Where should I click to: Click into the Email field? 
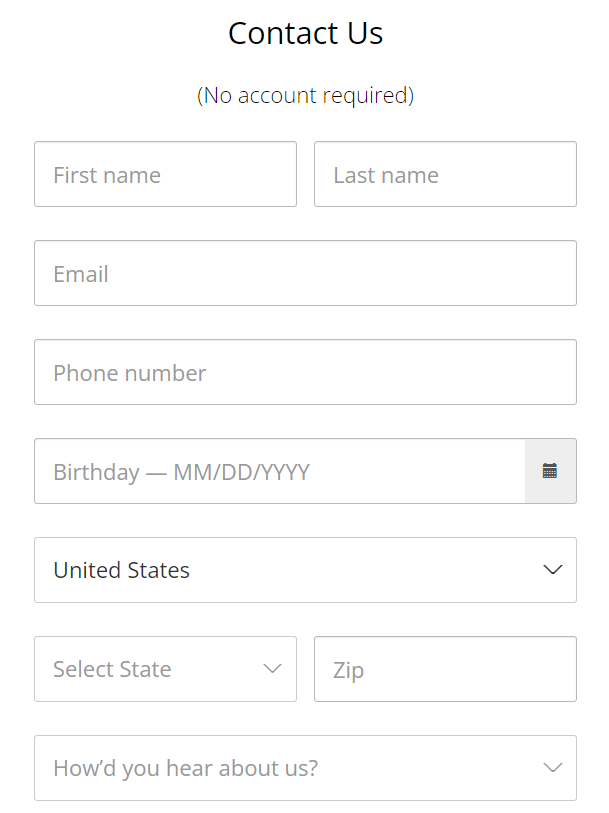coord(305,273)
